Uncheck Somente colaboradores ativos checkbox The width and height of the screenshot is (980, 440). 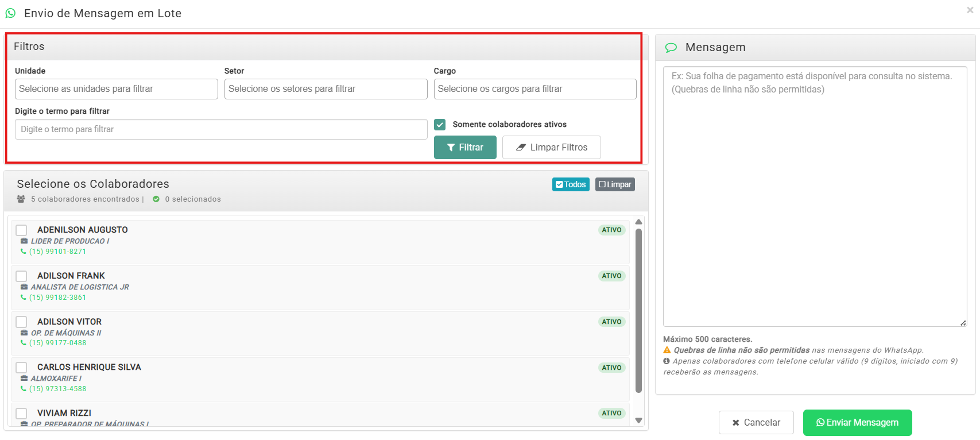pyautogui.click(x=440, y=125)
